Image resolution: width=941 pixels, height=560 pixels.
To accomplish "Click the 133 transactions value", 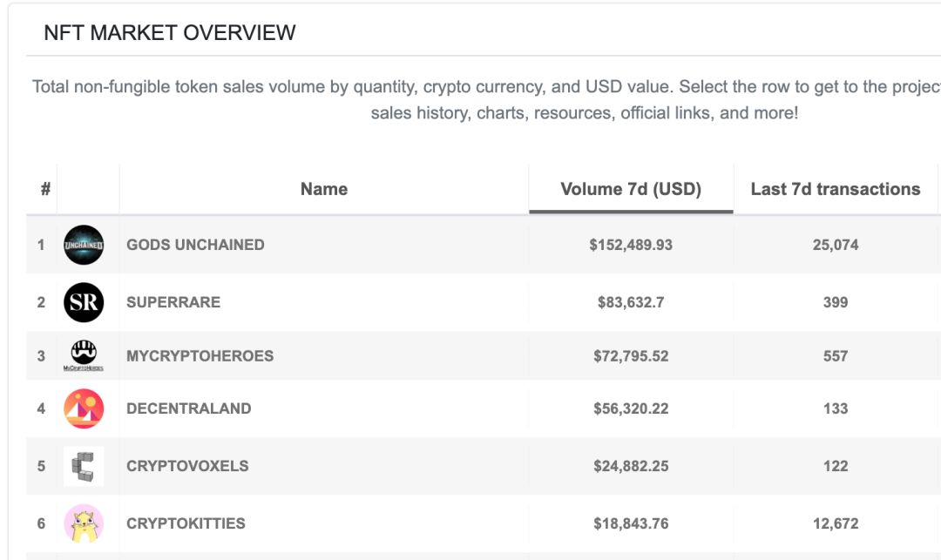I will click(836, 408).
